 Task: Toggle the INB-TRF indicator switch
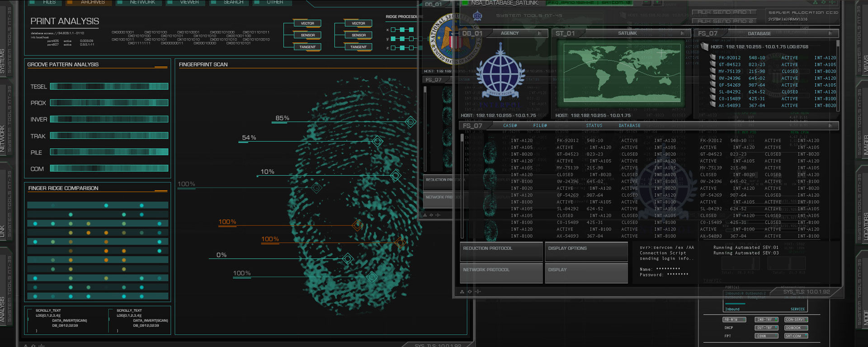[x=766, y=319]
